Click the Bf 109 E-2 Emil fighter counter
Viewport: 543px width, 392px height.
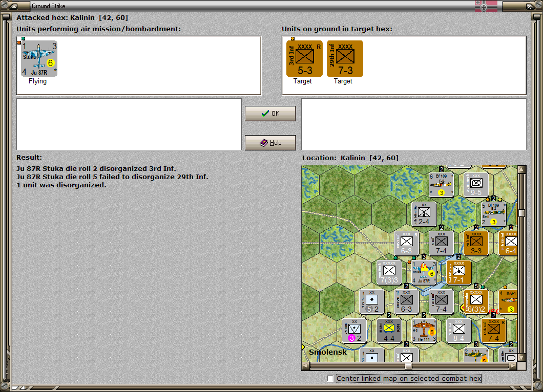(x=493, y=214)
